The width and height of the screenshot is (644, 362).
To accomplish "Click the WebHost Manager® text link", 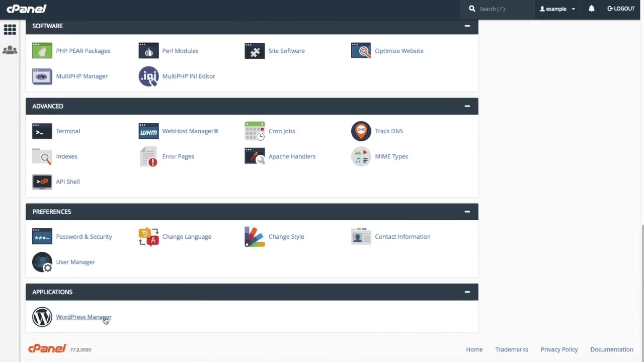I will point(190,131).
